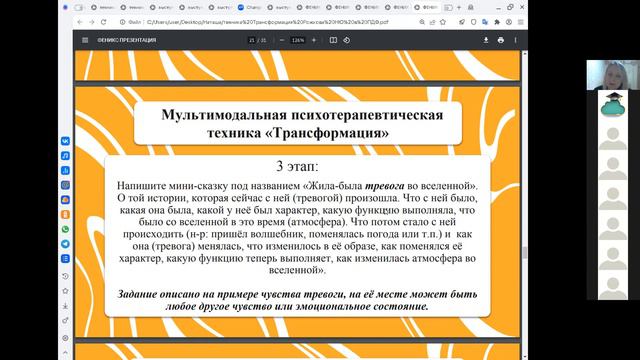
Task: Click the PDF page number field
Action: pos(251,40)
